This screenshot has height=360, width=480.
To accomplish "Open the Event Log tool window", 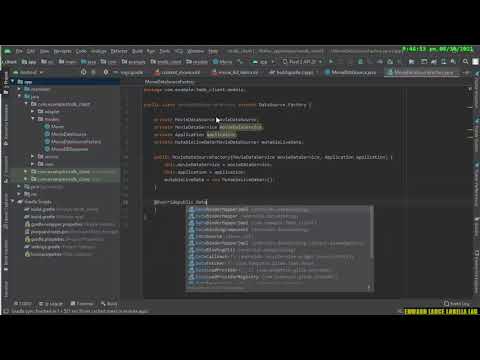I will (x=457, y=304).
